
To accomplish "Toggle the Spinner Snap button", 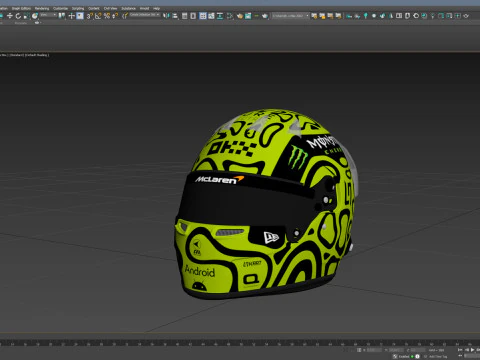I will coord(115,16).
